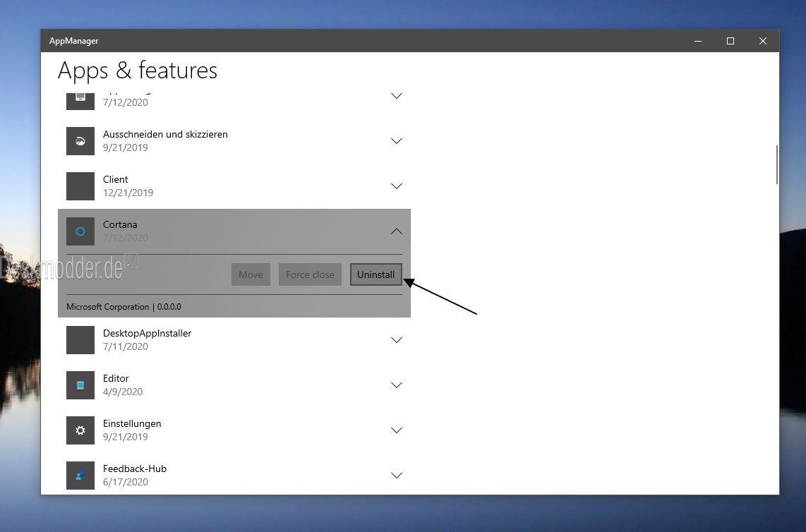
Task: Expand the Ausschneiden und skizzieren entry
Action: tap(397, 141)
